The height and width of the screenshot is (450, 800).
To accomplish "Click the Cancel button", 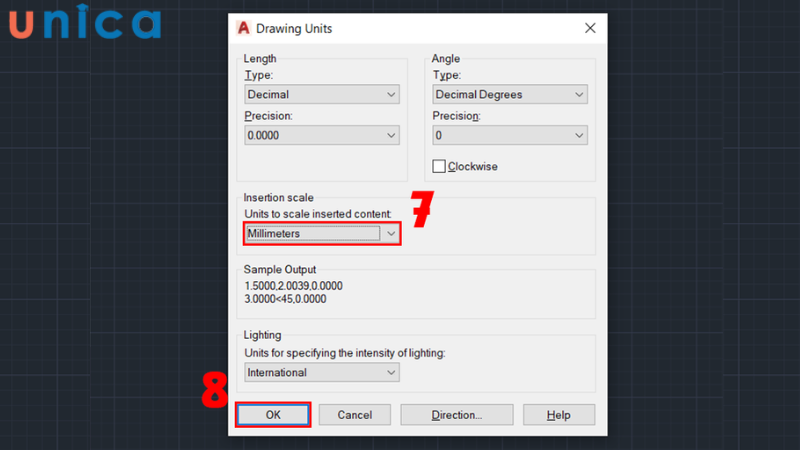I will point(355,415).
